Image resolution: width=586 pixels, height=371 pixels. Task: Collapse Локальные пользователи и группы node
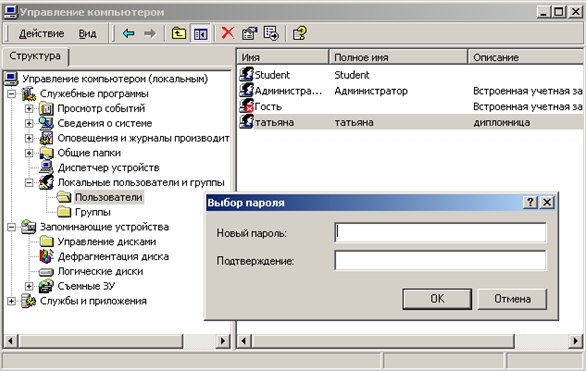click(29, 182)
